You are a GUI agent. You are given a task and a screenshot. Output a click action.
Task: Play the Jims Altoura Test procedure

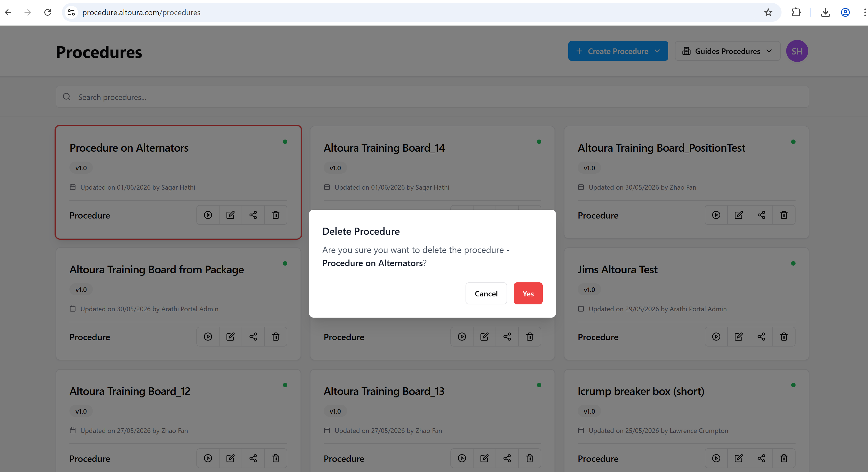716,337
